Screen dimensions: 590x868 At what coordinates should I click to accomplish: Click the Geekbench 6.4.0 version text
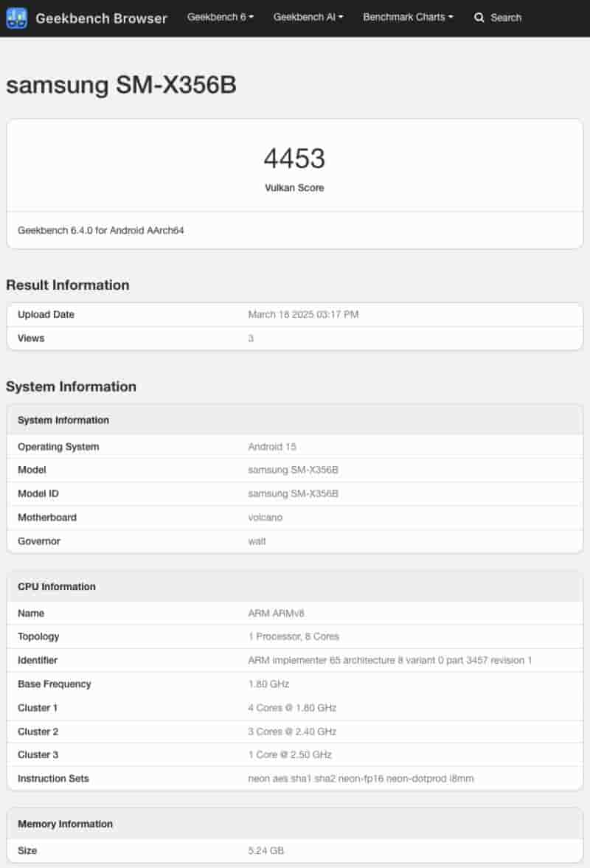tap(101, 230)
